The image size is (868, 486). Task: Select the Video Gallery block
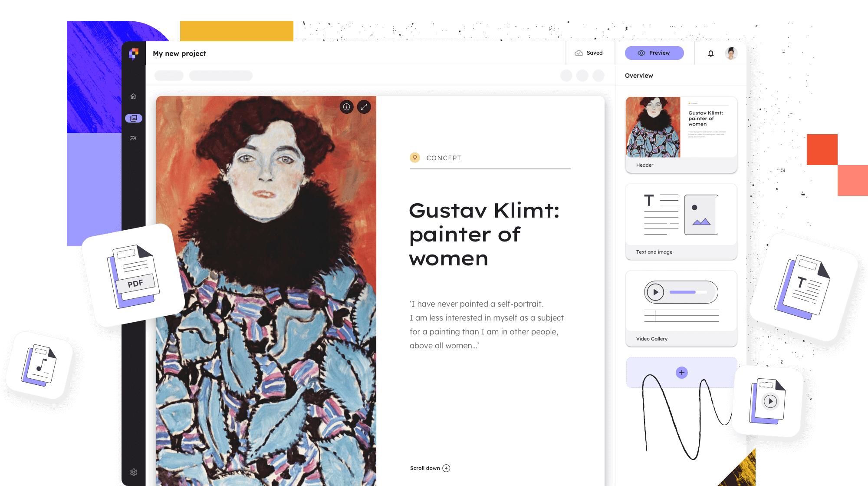coord(681,308)
